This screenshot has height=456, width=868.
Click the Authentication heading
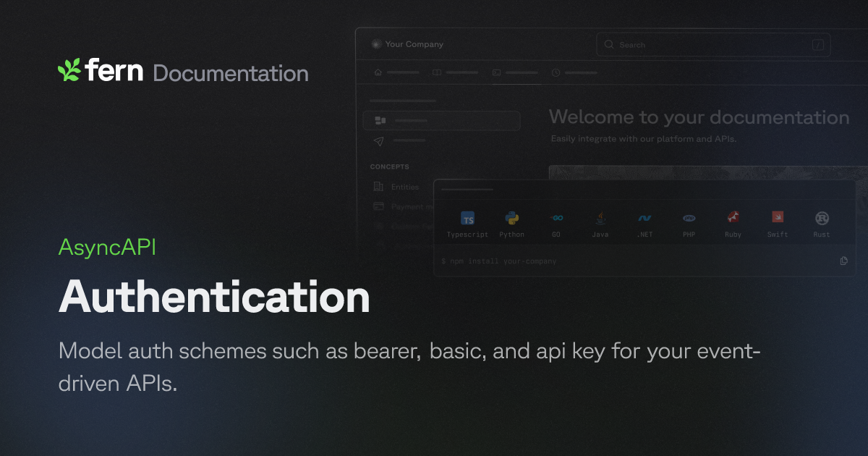click(x=214, y=297)
